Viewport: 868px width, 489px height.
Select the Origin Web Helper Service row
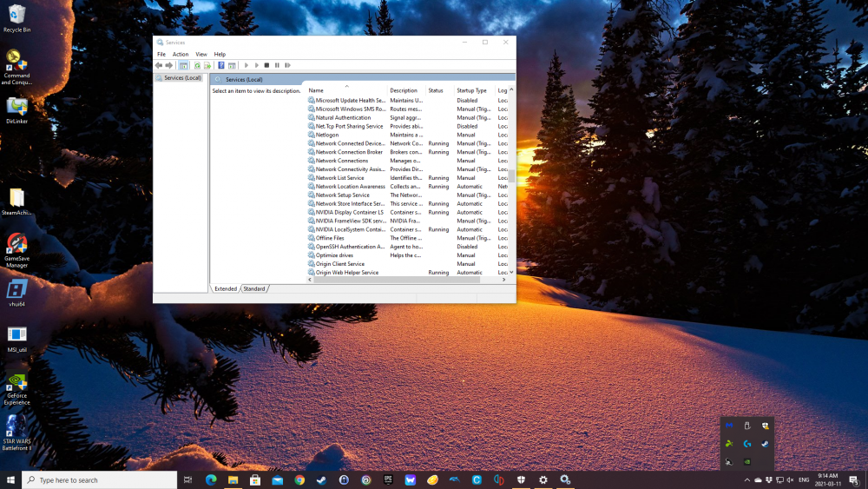[x=407, y=273]
